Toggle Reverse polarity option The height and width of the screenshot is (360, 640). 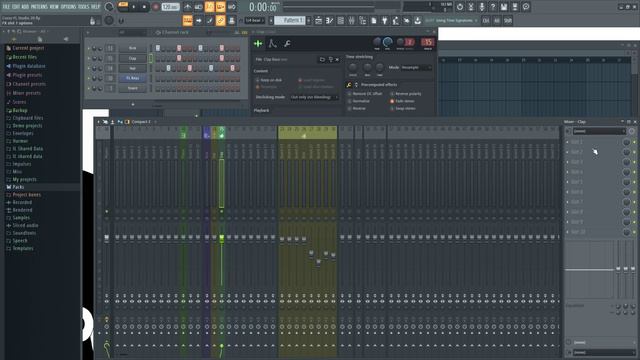406,94
